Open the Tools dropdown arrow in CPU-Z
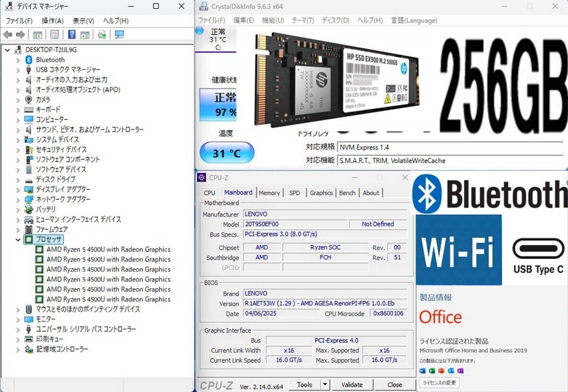Image resolution: width=568 pixels, height=392 pixels. (x=325, y=385)
